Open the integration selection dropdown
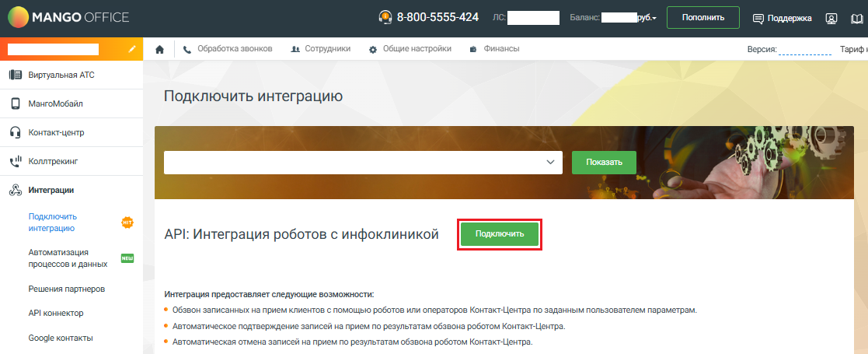Image resolution: width=868 pixels, height=354 pixels. pos(363,163)
